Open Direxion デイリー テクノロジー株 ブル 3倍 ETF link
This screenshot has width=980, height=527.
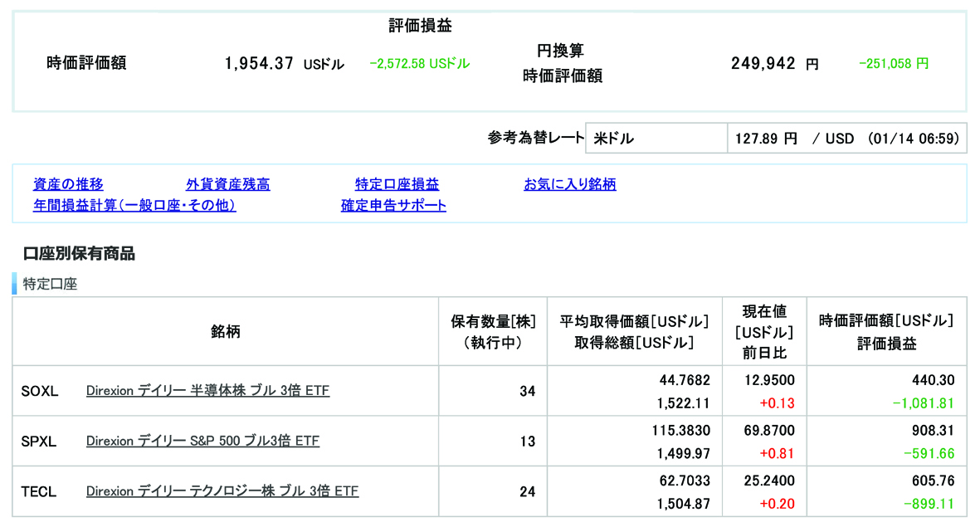coord(222,491)
